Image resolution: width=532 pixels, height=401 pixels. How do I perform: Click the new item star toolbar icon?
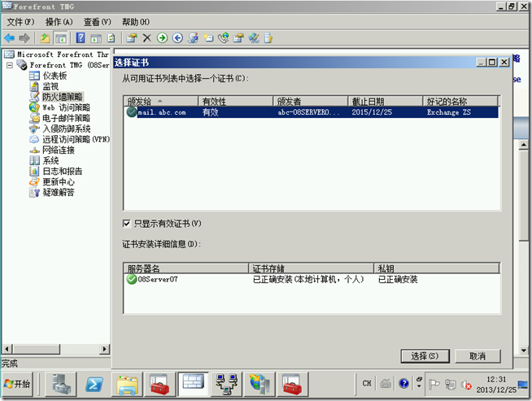208,38
